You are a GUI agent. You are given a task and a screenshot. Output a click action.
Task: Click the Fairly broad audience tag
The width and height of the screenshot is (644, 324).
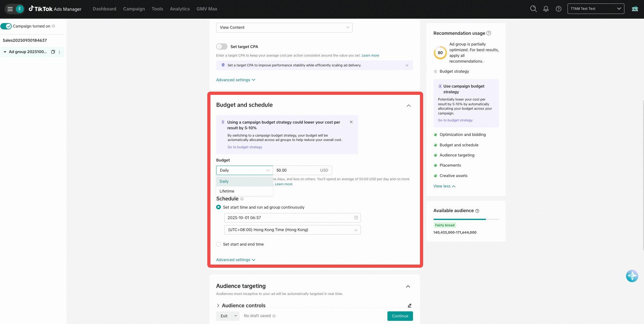tap(445, 225)
